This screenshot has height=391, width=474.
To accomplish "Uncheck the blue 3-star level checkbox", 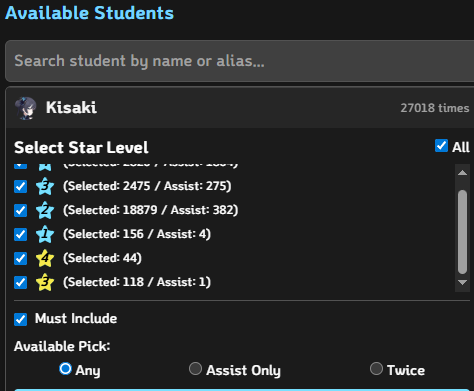I will pos(21,186).
